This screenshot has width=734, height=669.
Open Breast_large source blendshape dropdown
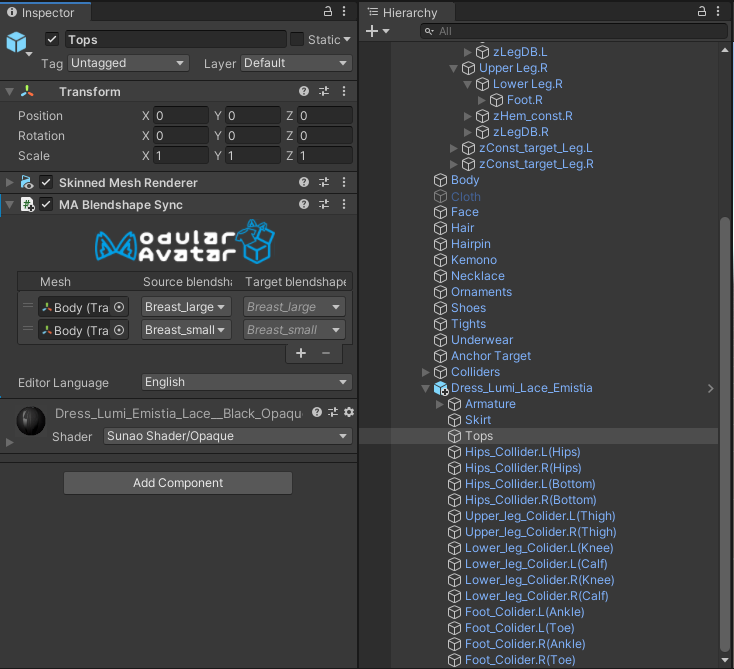point(186,307)
